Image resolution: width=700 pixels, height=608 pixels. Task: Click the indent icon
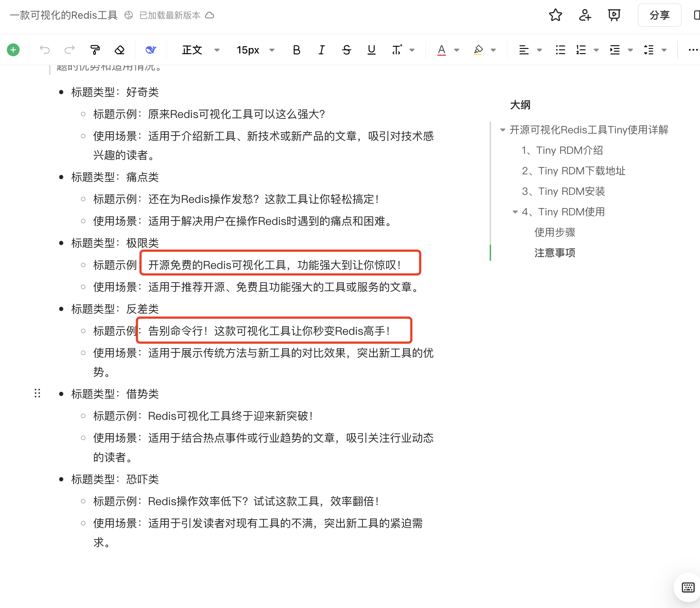point(615,50)
